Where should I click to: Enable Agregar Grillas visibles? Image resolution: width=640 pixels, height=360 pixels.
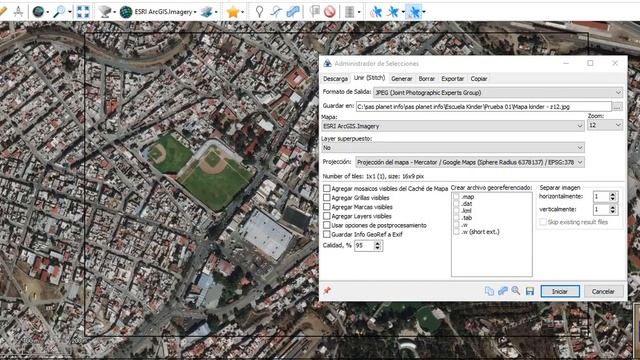tap(327, 198)
